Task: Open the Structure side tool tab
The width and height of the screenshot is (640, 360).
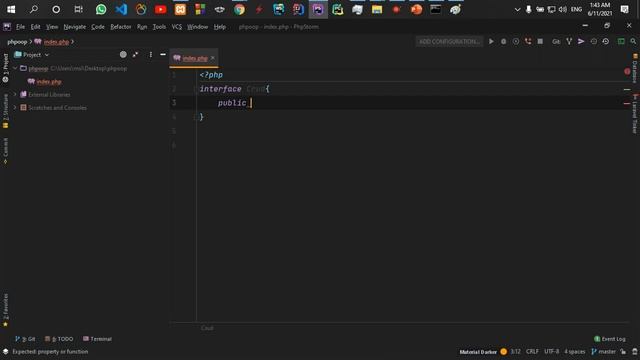Action: coord(5,111)
